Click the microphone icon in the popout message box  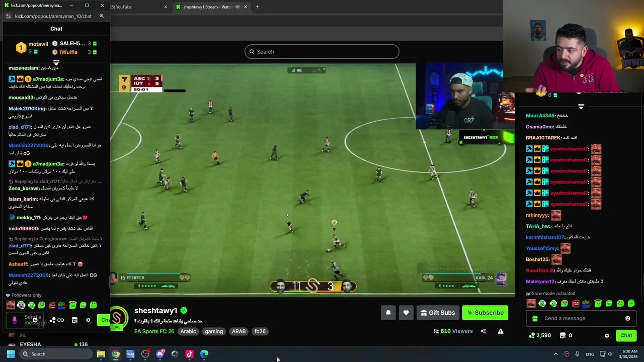tap(15, 320)
